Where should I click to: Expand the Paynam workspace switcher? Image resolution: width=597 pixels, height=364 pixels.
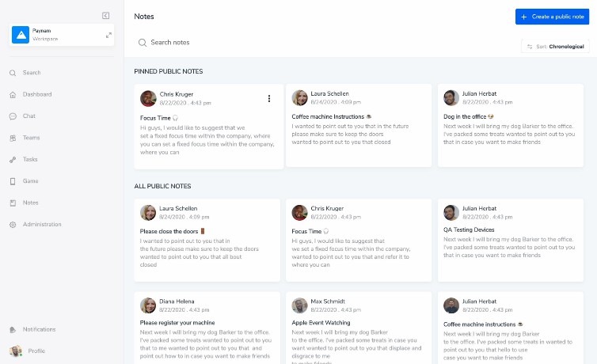[x=108, y=35]
